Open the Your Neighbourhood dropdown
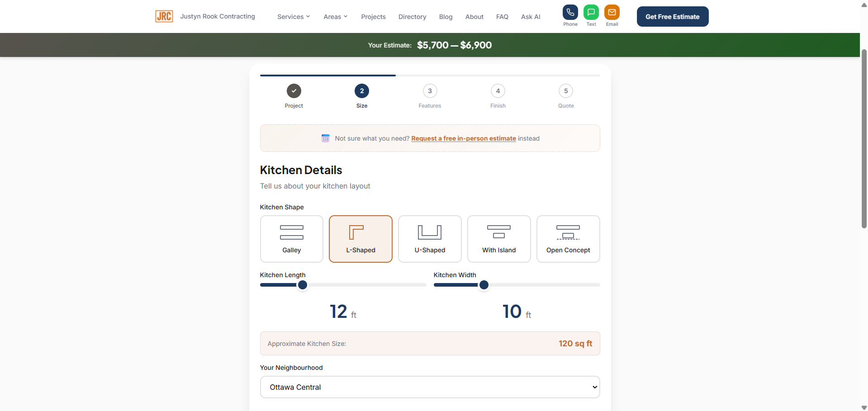The image size is (868, 411). (x=430, y=387)
